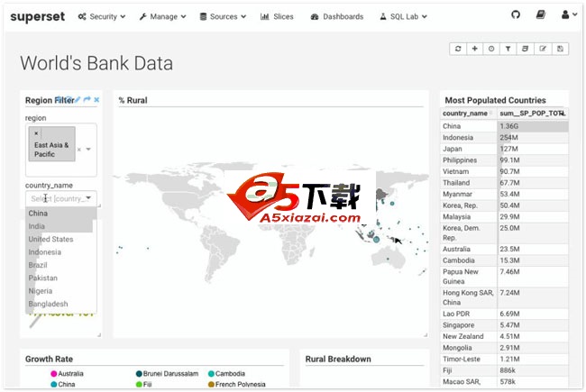Explore Region Filter slice arrow icon
Viewport: 586px width, 392px height.
[x=87, y=99]
